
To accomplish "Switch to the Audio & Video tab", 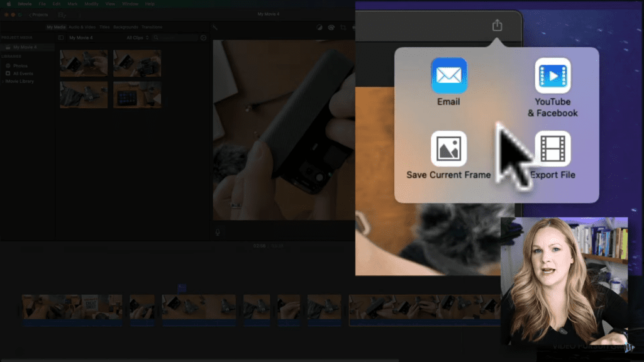I will coord(82,27).
